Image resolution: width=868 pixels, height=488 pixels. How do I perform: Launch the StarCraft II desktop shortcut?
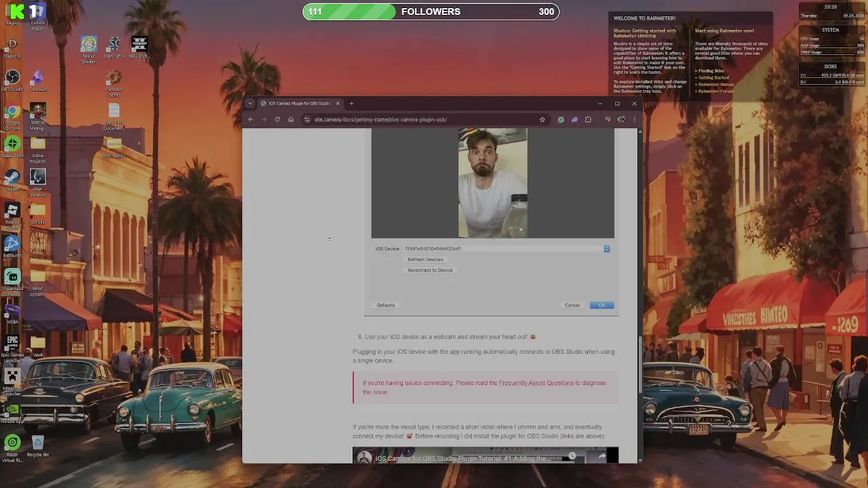pyautogui.click(x=114, y=47)
